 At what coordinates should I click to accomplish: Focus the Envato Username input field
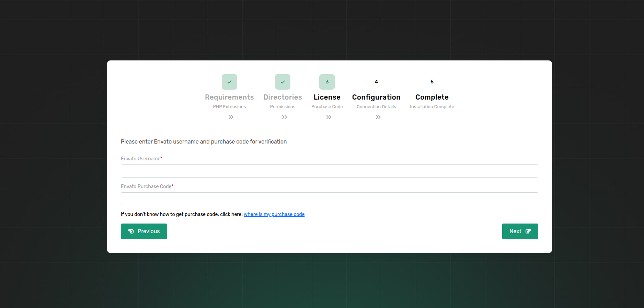[x=329, y=171]
